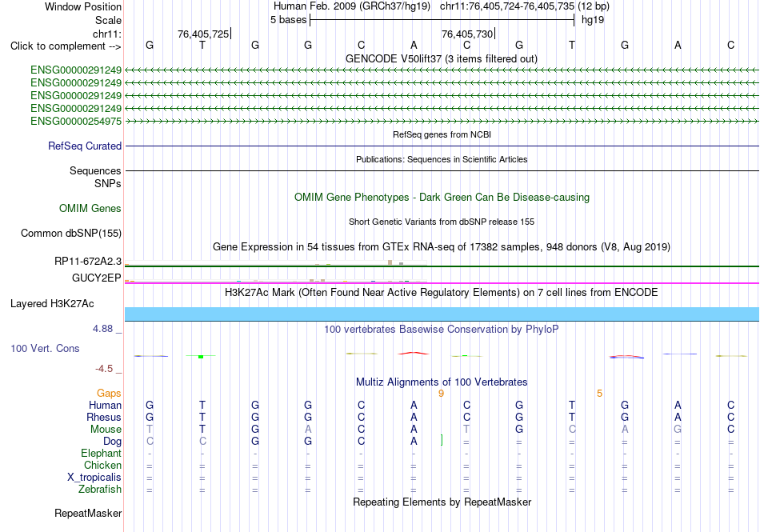Click the Window Position label

point(83,6)
